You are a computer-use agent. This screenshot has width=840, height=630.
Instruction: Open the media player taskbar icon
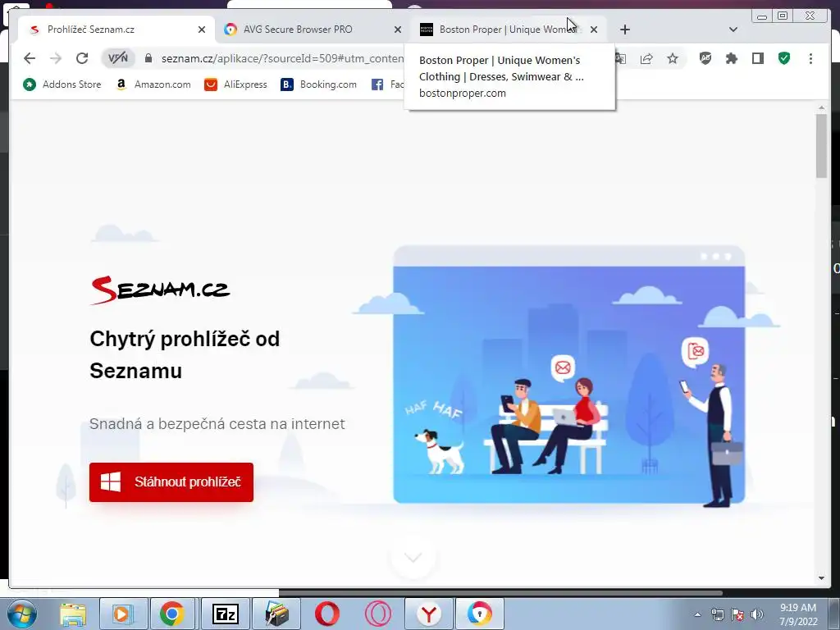(x=123, y=614)
